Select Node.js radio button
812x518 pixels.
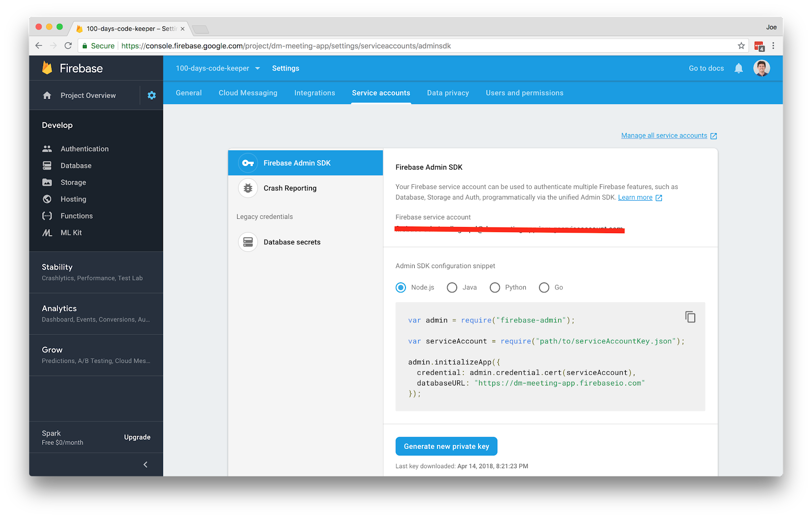click(x=401, y=287)
